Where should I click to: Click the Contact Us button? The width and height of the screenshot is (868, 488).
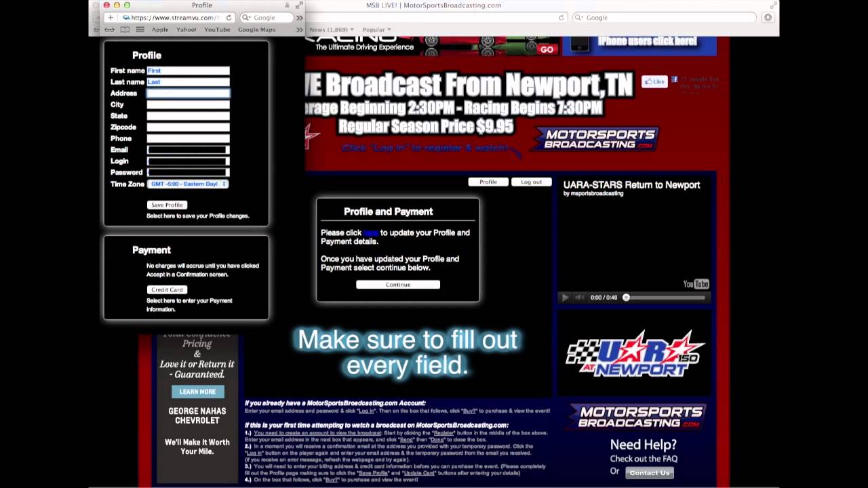click(649, 472)
